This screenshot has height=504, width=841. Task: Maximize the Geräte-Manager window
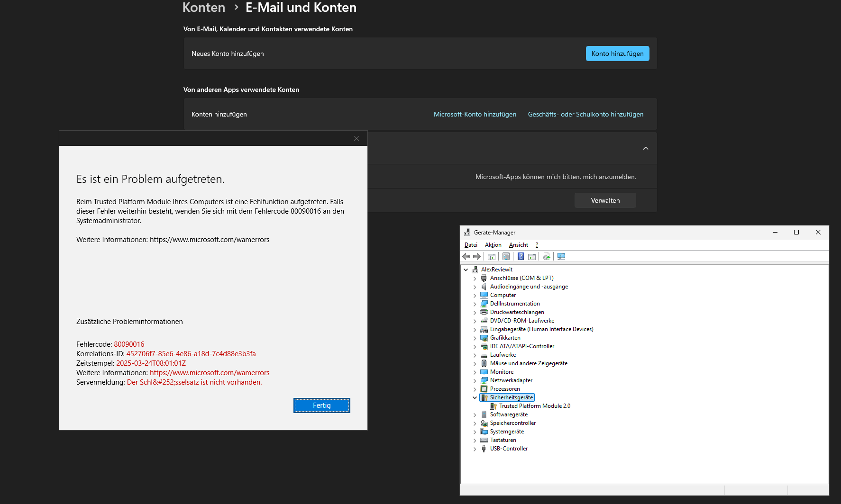click(796, 232)
